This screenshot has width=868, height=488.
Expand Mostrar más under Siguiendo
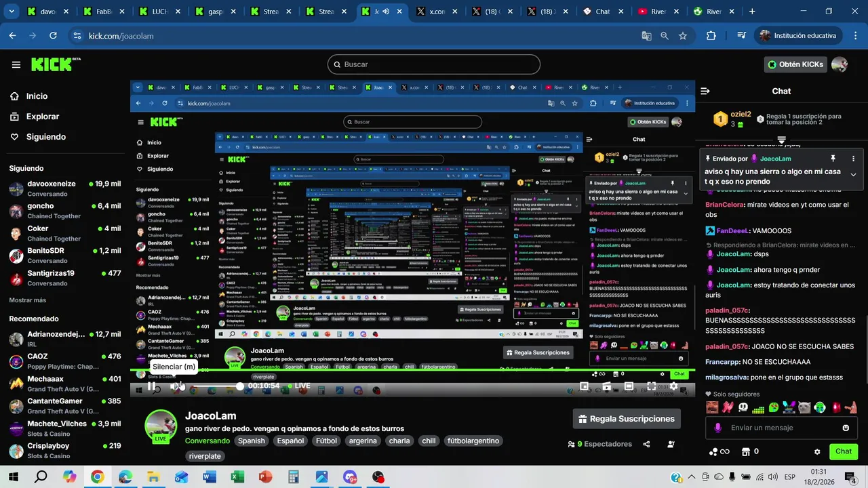pos(28,300)
